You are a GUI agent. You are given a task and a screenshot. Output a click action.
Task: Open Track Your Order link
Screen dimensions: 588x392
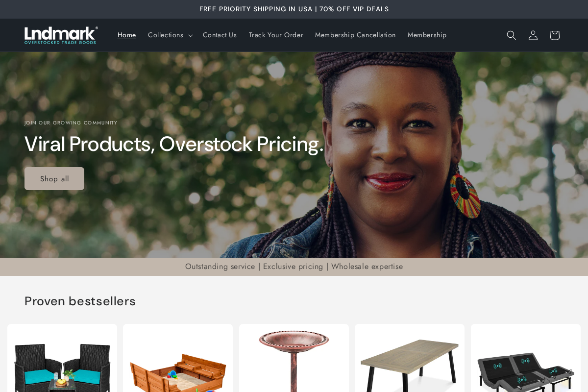pyautogui.click(x=276, y=35)
